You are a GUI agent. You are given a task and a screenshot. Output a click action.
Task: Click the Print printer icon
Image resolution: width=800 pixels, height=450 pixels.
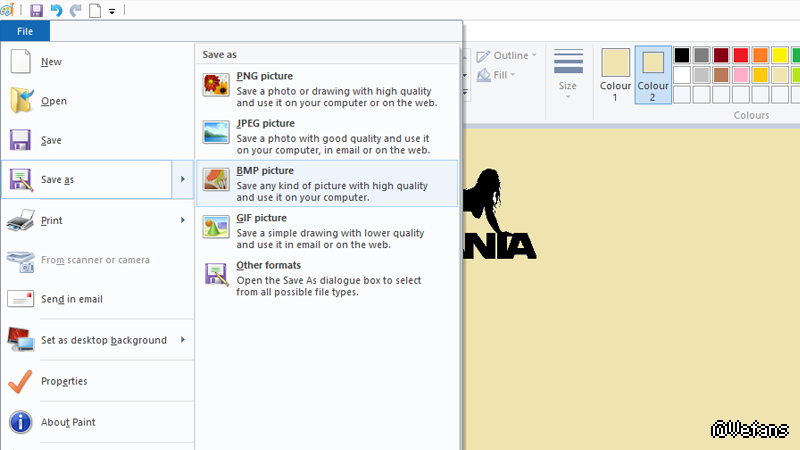tap(20, 220)
